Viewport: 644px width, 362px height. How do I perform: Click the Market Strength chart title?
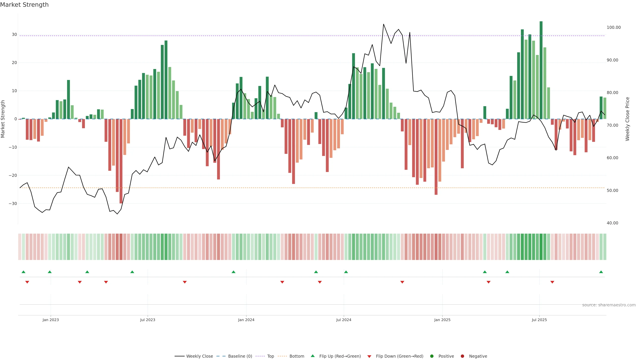(24, 5)
